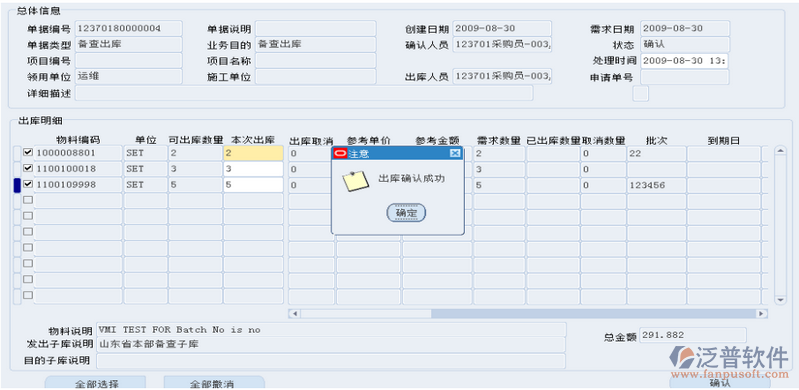Uncheck the checkbox for item 1000008801
Image resolution: width=799 pixels, height=390 pixels.
coord(28,152)
